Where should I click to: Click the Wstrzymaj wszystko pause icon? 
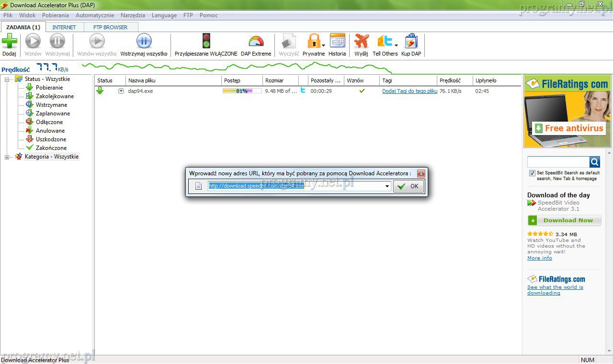(x=144, y=42)
